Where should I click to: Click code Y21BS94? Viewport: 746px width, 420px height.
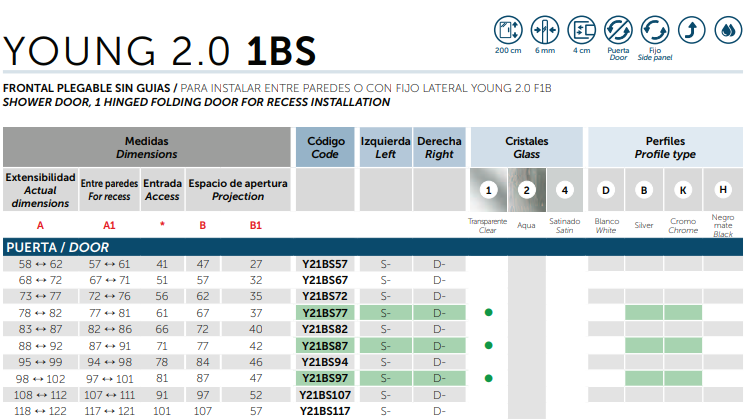pyautogui.click(x=325, y=362)
